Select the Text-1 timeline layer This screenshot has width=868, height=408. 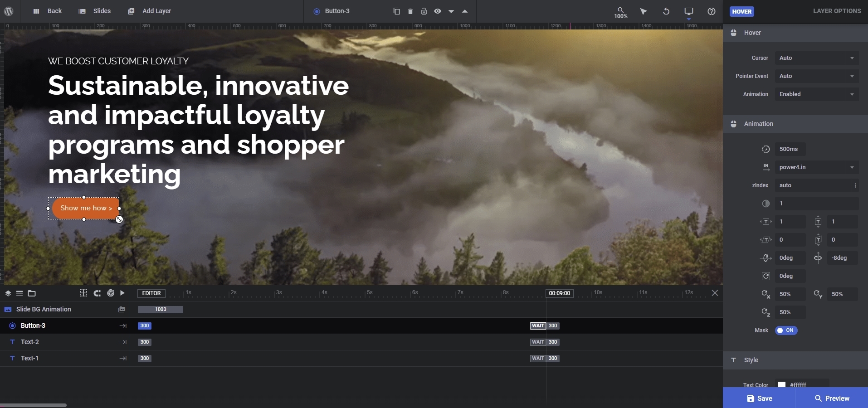[64, 359]
